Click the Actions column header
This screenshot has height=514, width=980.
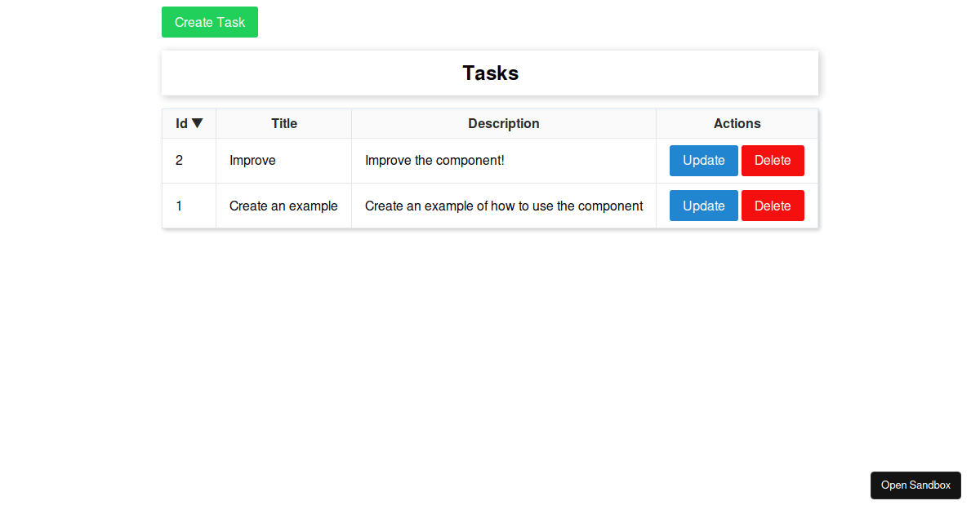click(x=737, y=123)
